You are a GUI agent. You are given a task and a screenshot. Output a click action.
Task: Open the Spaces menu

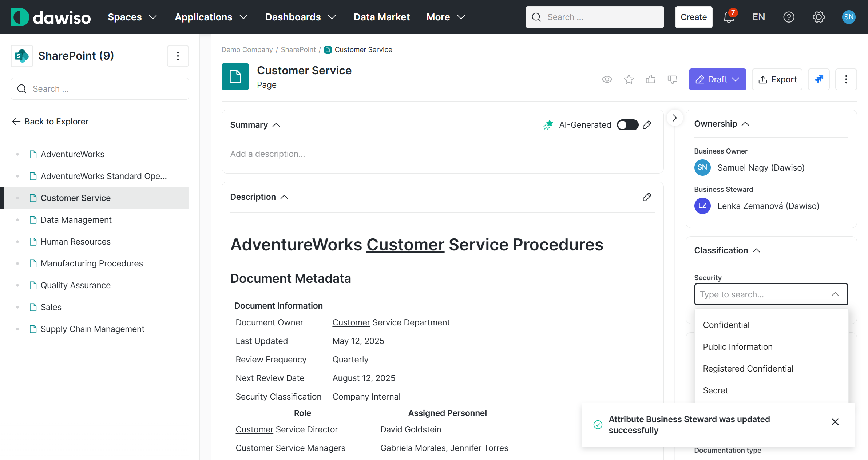pos(132,17)
